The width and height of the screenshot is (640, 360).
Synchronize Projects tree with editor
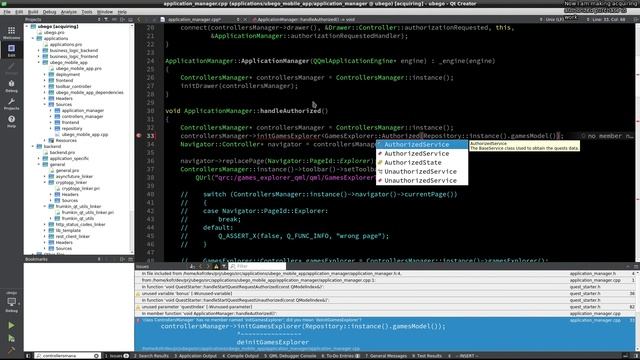point(114,19)
